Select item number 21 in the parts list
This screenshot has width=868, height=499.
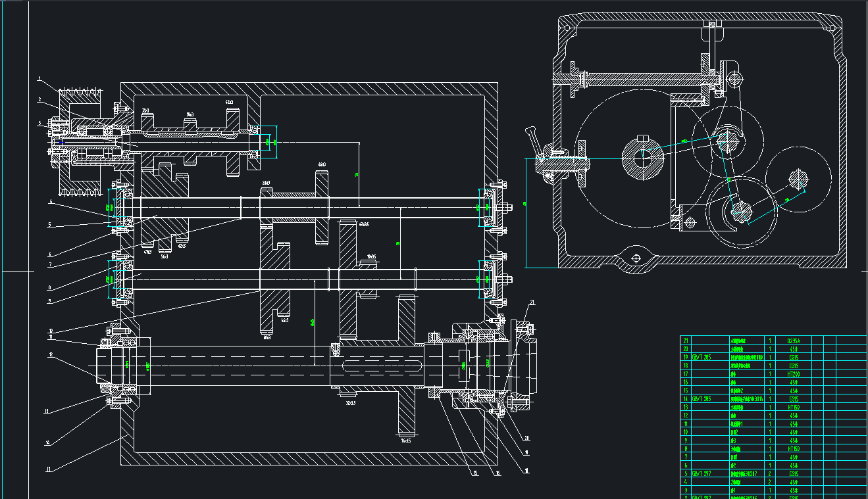(x=686, y=341)
